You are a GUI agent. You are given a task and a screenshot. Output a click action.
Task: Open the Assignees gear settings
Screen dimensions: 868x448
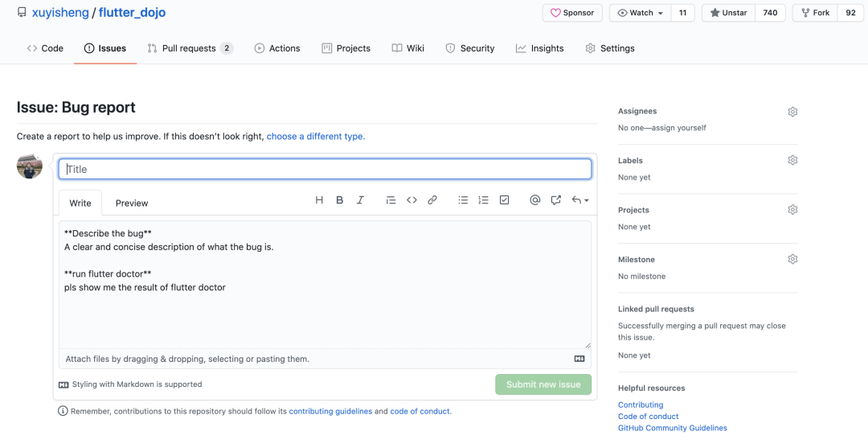(x=792, y=112)
